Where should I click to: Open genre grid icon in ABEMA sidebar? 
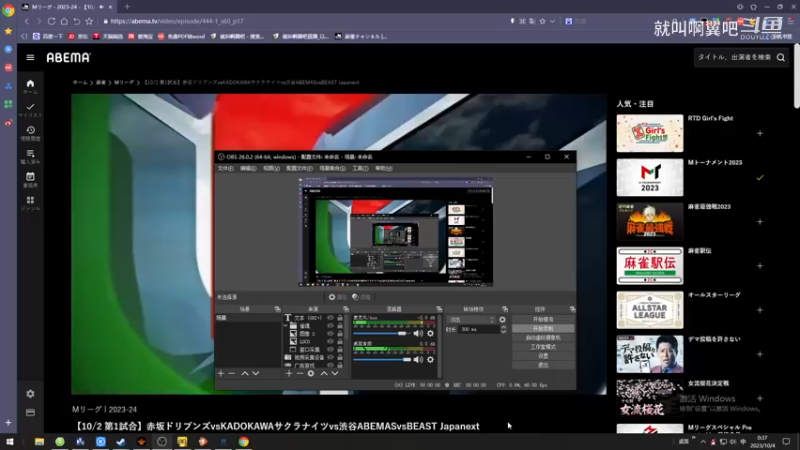(x=30, y=203)
